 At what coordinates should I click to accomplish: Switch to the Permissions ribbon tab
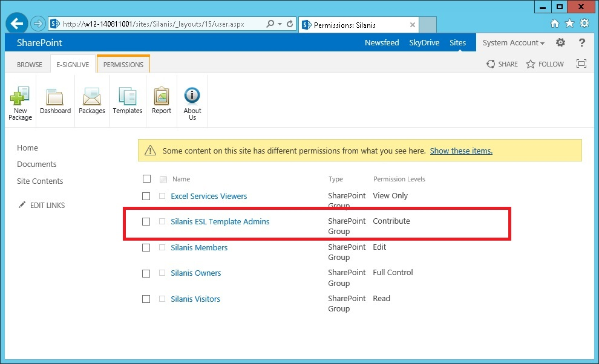pos(123,65)
